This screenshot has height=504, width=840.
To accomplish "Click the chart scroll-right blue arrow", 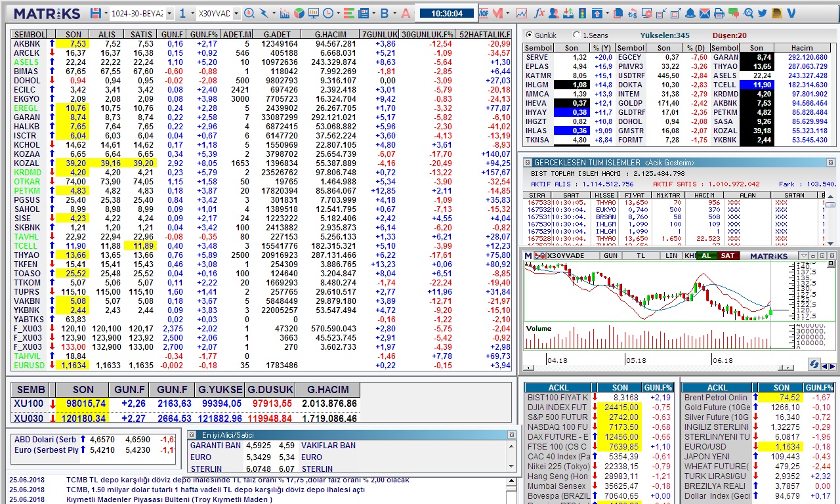I will [833, 366].
